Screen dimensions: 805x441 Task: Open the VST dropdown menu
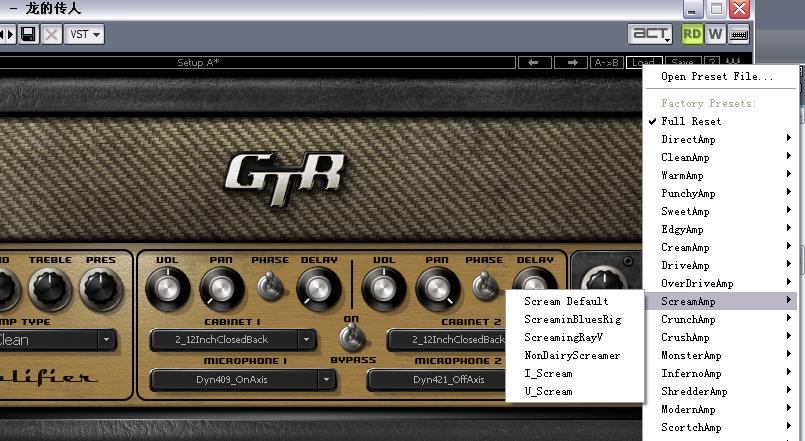pos(85,35)
